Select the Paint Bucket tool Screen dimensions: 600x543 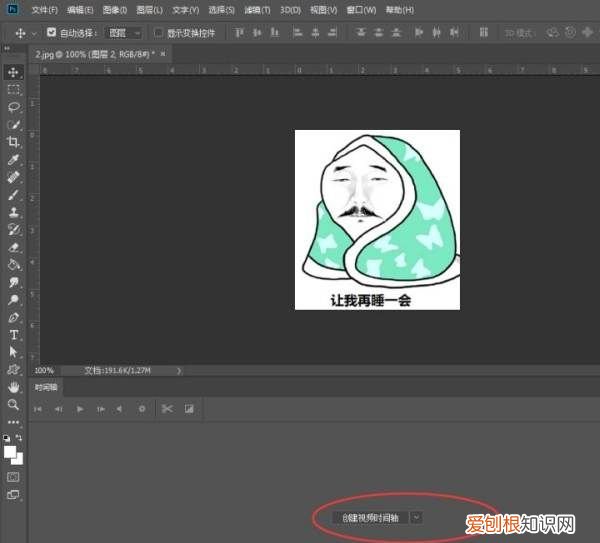click(x=13, y=265)
